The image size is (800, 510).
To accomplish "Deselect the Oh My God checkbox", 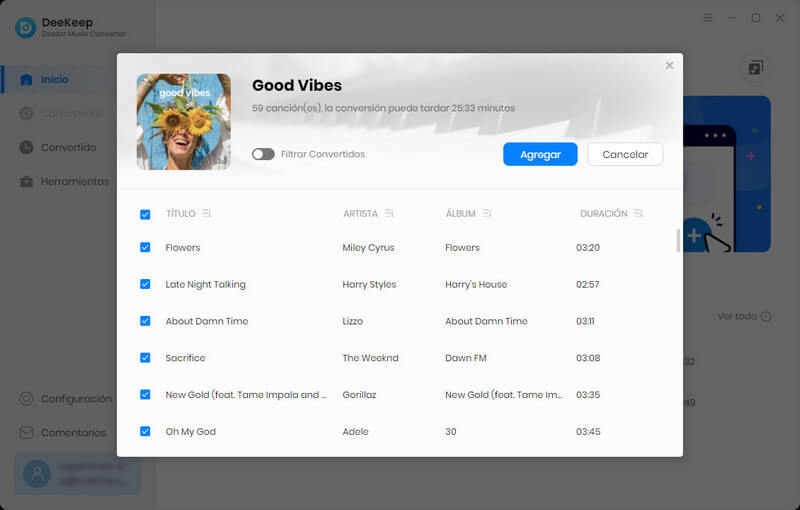I will point(145,431).
